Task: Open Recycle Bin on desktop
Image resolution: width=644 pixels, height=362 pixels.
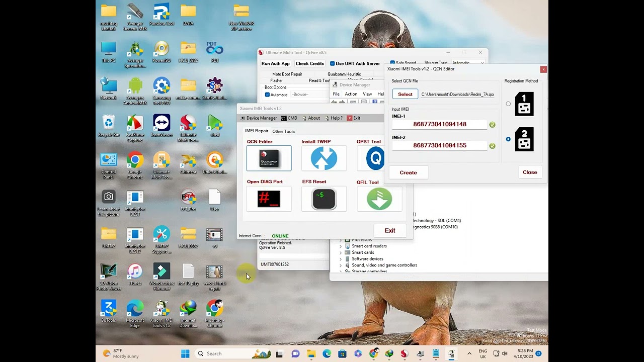Action: coord(109,126)
